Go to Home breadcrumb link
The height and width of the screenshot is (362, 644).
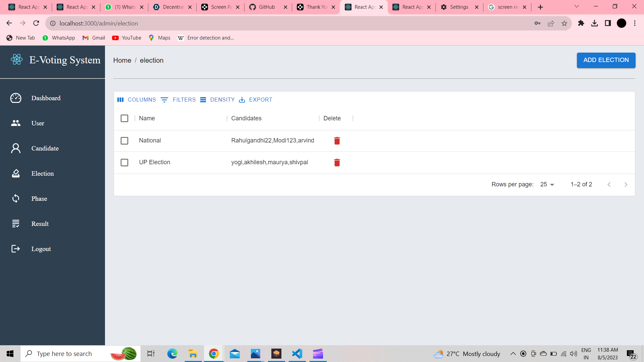[x=122, y=60]
